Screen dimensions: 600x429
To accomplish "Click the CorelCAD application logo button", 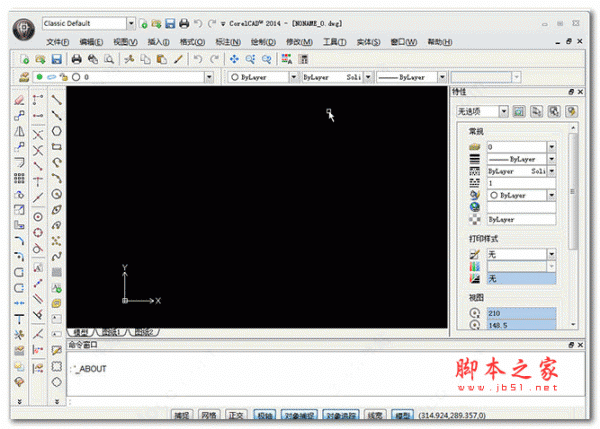I will [24, 29].
